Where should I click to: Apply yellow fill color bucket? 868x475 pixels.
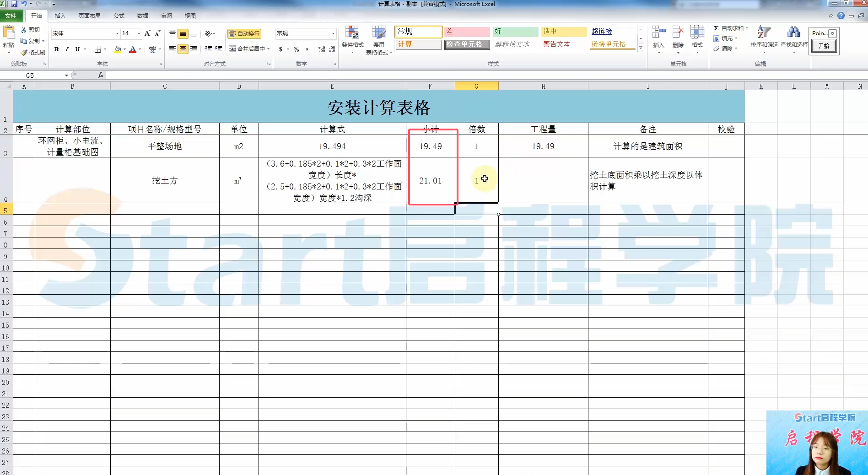coord(118,49)
